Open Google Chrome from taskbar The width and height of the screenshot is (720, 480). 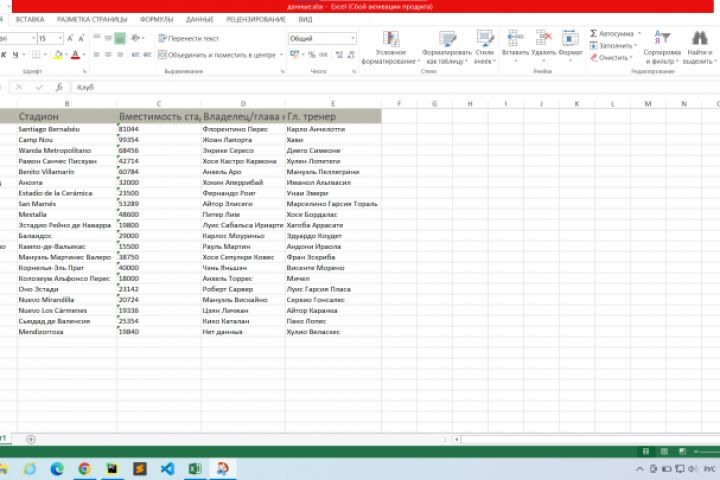pos(84,469)
